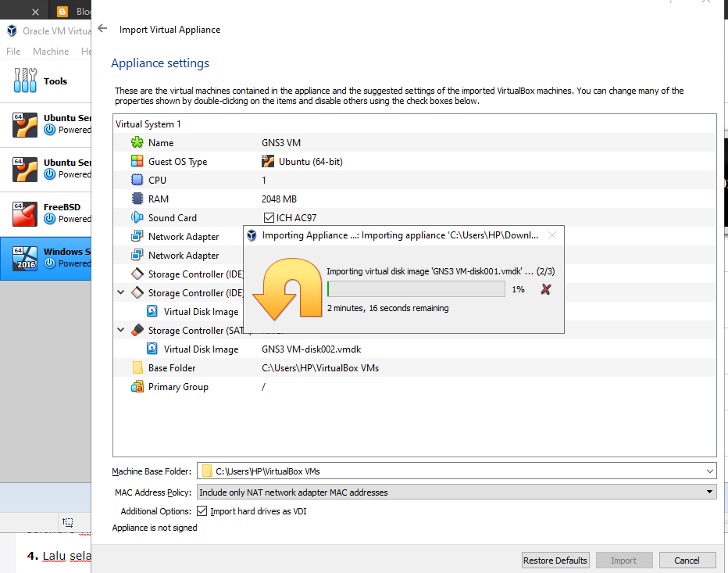This screenshot has height=573, width=728.
Task: Click the 2 minutes, 16 seconds remaining text
Action: click(x=387, y=308)
